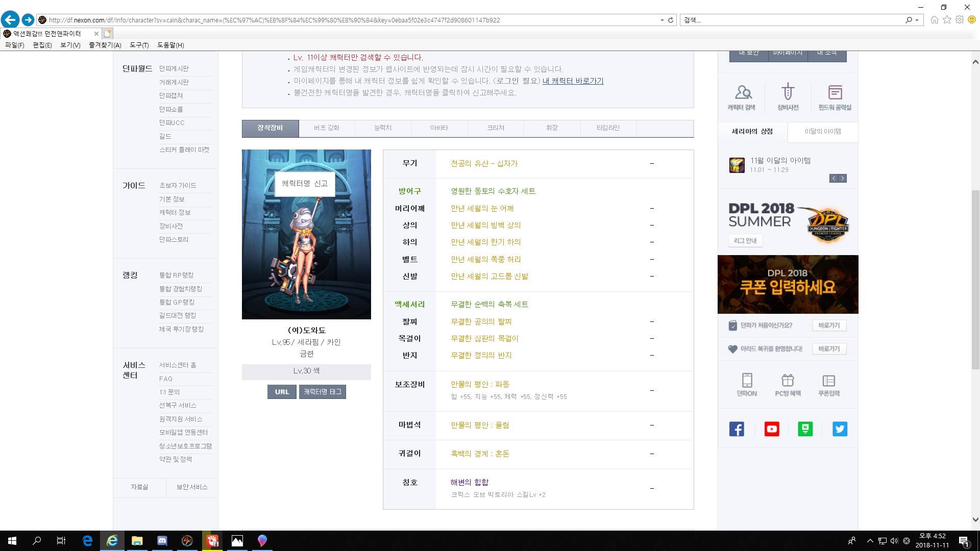Image resolution: width=980 pixels, height=551 pixels.
Task: Open the notification center icon
Action: [964, 541]
